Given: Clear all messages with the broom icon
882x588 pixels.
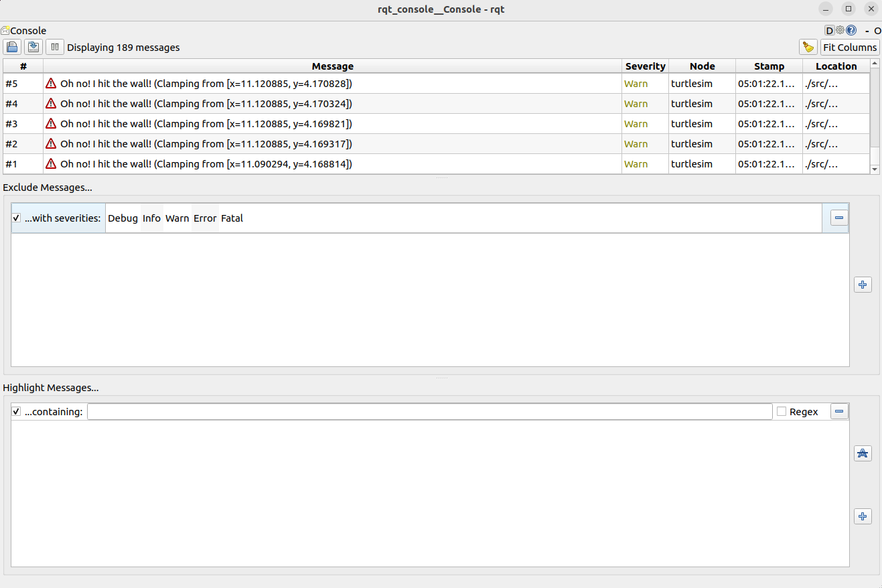Looking at the screenshot, I should [808, 47].
